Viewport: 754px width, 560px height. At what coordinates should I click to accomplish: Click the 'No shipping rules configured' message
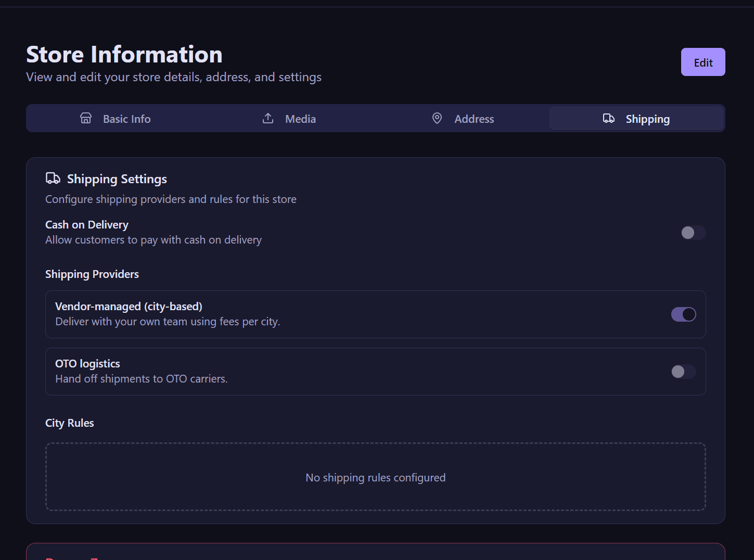376,478
